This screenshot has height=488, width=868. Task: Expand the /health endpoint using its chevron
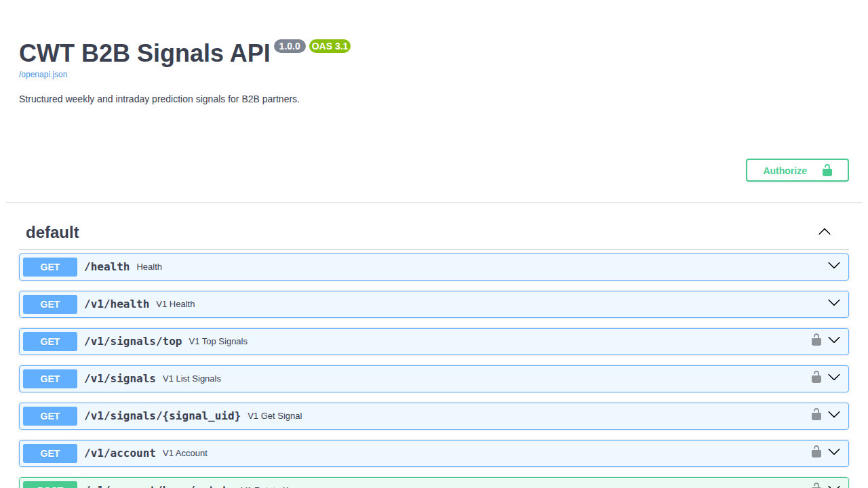[x=834, y=266]
